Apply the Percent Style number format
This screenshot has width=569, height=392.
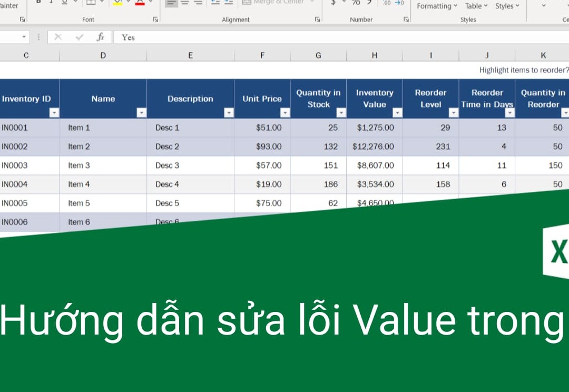click(x=356, y=3)
